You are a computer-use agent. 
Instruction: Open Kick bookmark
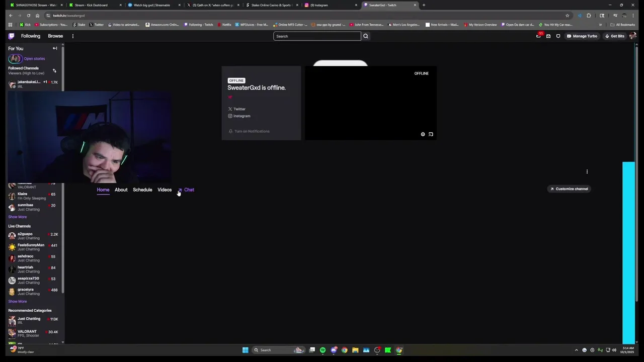pyautogui.click(x=25, y=25)
